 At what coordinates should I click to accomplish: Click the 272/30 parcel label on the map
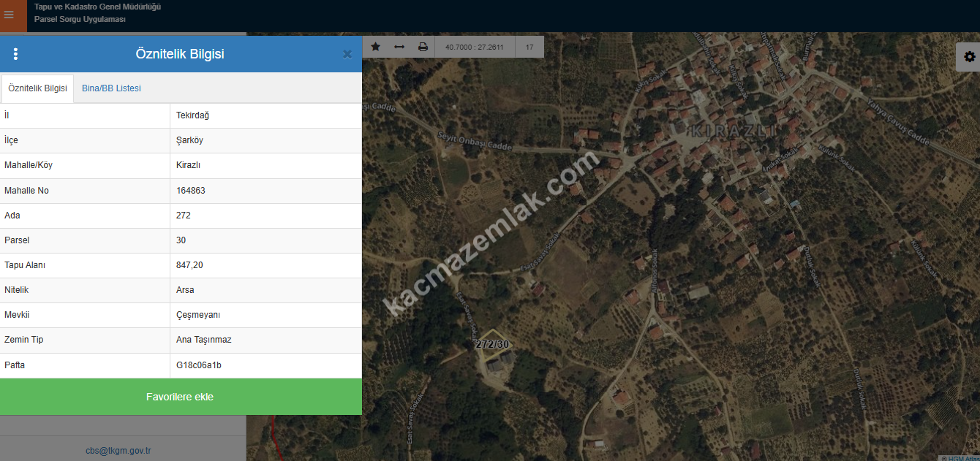491,344
